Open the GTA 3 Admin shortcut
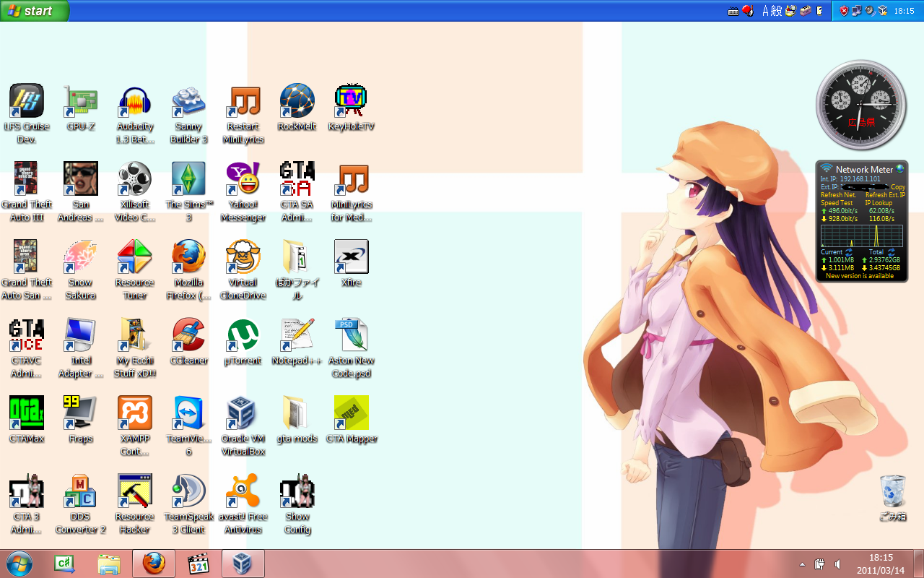This screenshot has width=924, height=578. 27,504
